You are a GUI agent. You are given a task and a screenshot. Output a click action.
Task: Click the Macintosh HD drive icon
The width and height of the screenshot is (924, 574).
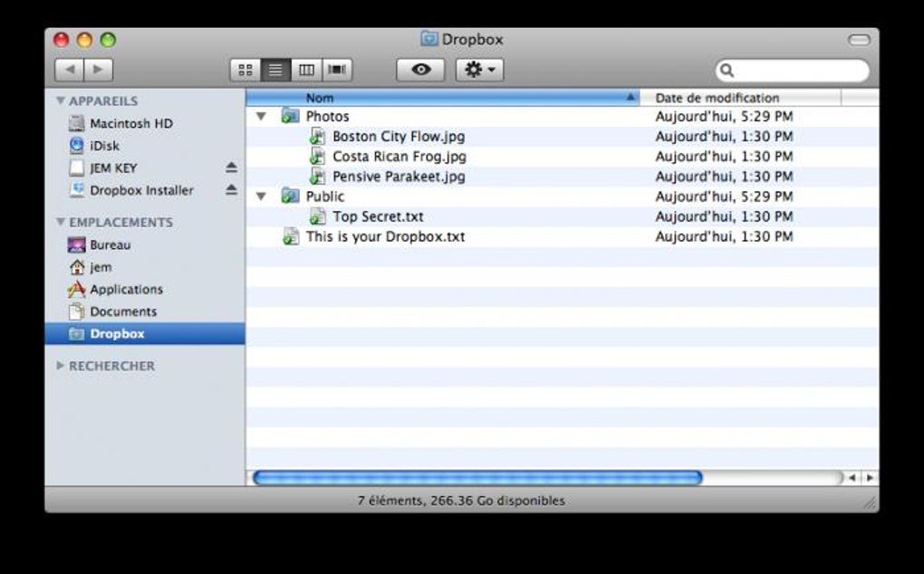click(77, 124)
